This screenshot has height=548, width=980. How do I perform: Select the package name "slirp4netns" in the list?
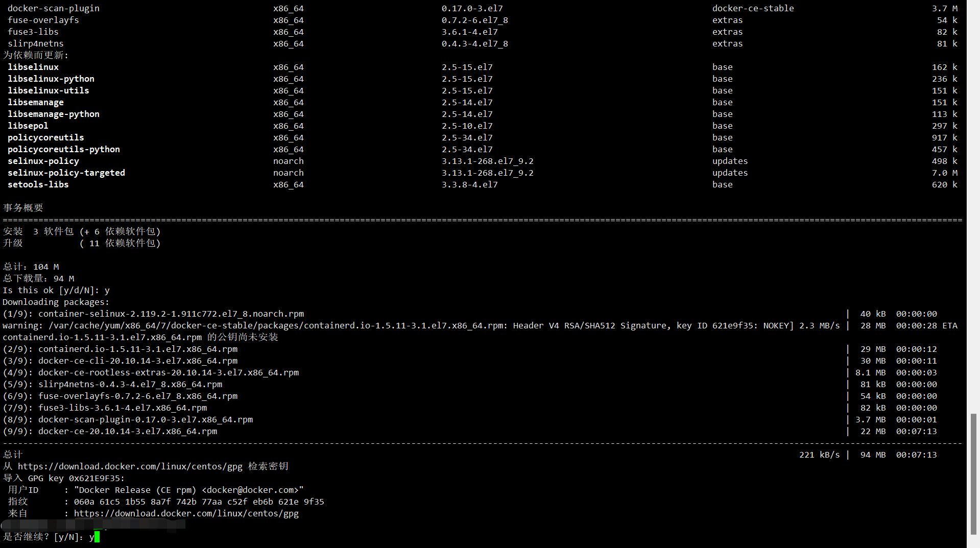click(36, 43)
